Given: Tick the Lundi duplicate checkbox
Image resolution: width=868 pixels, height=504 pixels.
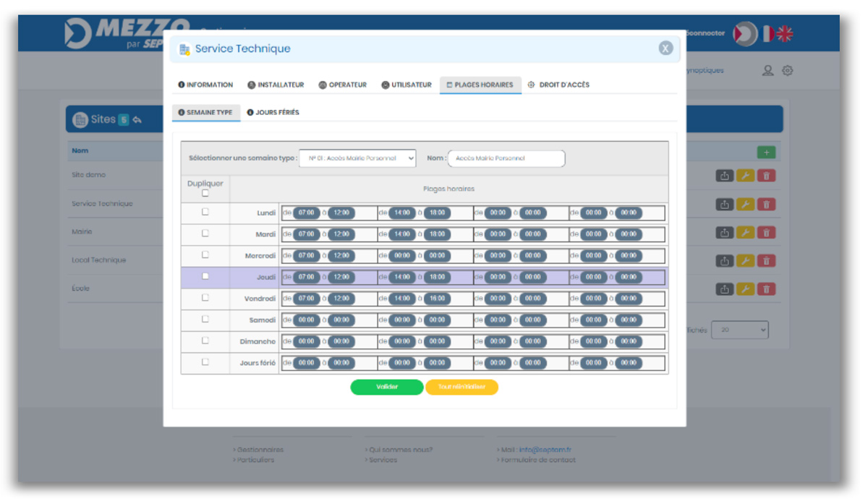Looking at the screenshot, I should [x=205, y=212].
